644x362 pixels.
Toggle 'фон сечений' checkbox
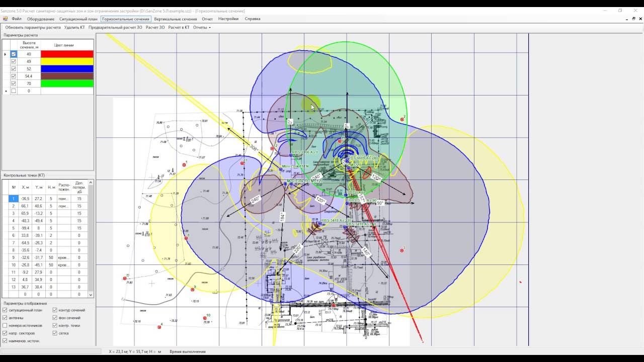55,318
